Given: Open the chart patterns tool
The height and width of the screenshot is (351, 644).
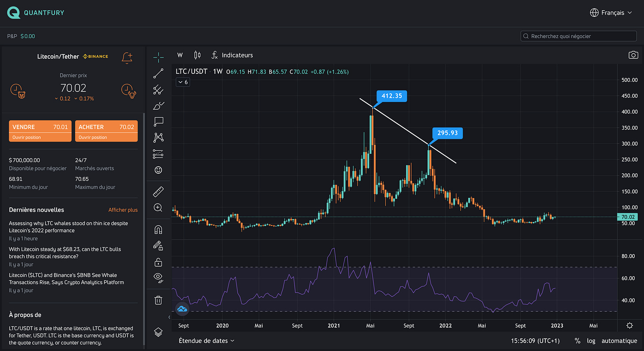Looking at the screenshot, I should [158, 137].
